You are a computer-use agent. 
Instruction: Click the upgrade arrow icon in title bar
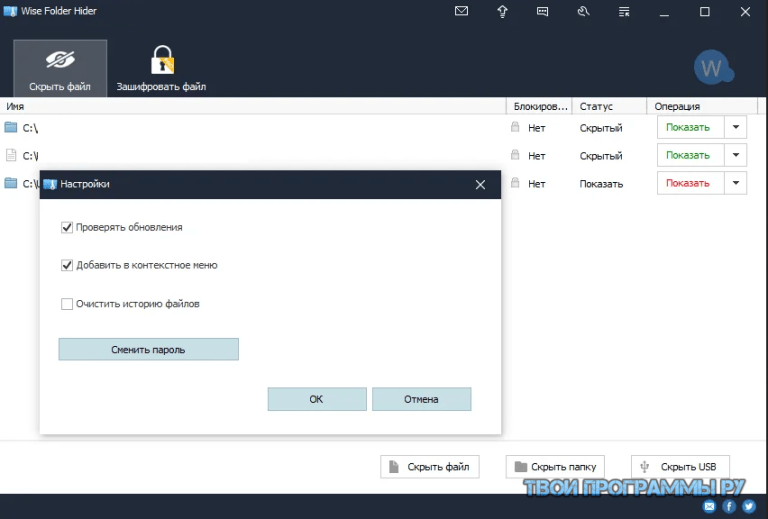502,12
